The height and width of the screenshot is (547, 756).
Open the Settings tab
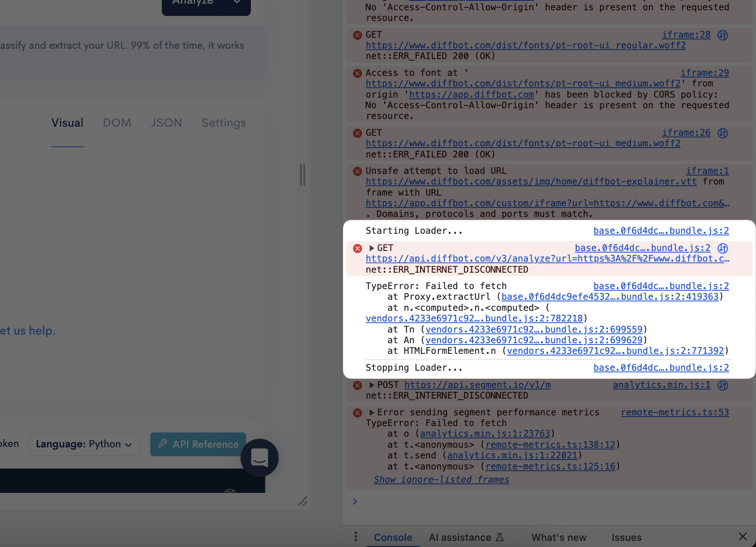point(223,123)
